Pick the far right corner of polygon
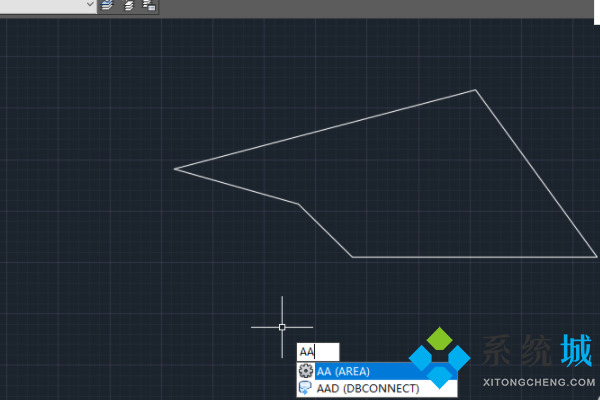Viewport: 600px width, 400px height. (x=597, y=257)
